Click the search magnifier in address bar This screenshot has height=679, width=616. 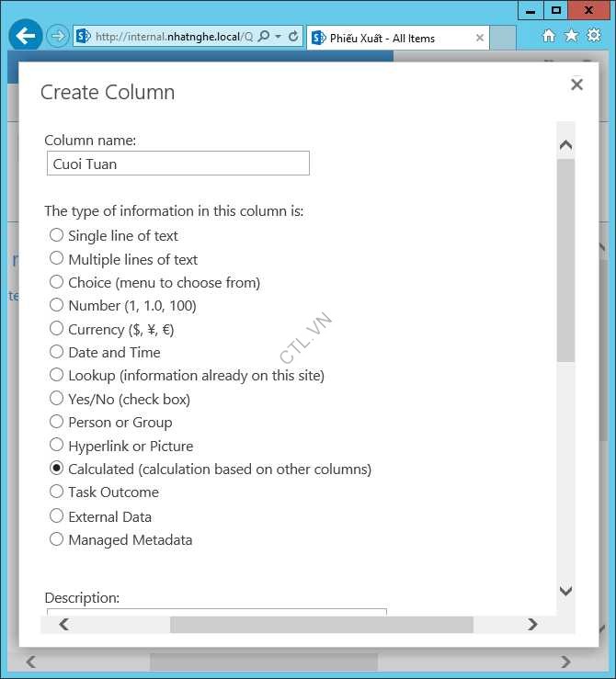[x=264, y=37]
